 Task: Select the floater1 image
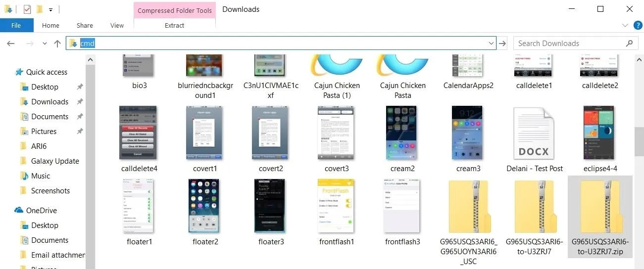pyautogui.click(x=139, y=213)
